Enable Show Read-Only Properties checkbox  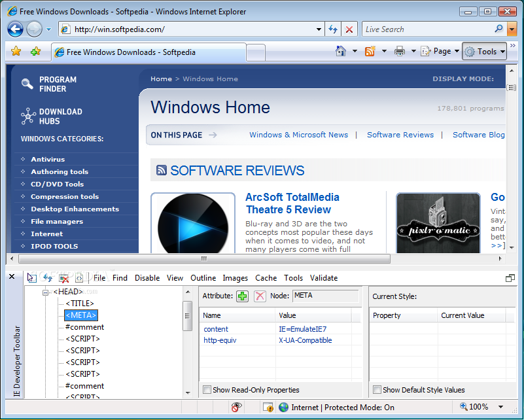(207, 390)
